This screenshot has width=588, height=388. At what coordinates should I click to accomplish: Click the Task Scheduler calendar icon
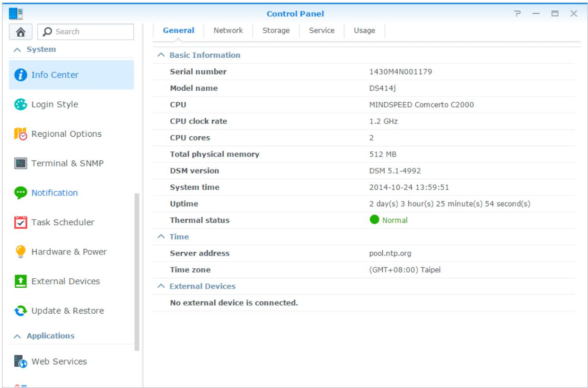tap(20, 222)
